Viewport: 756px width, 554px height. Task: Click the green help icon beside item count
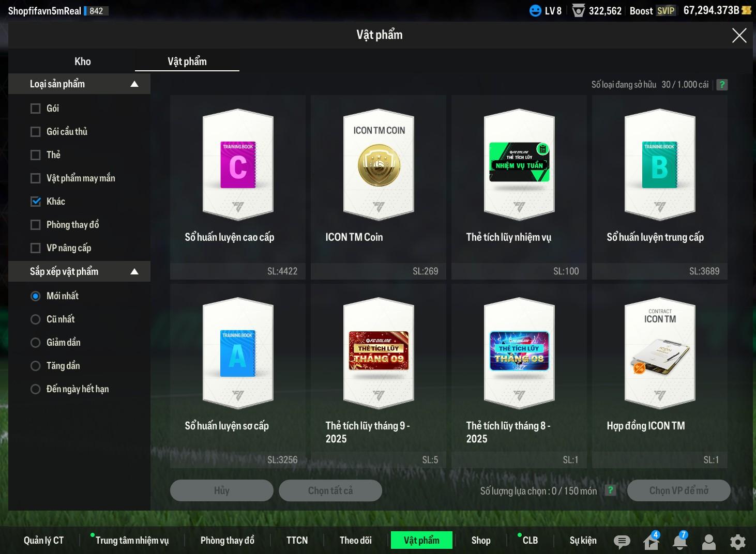[722, 85]
